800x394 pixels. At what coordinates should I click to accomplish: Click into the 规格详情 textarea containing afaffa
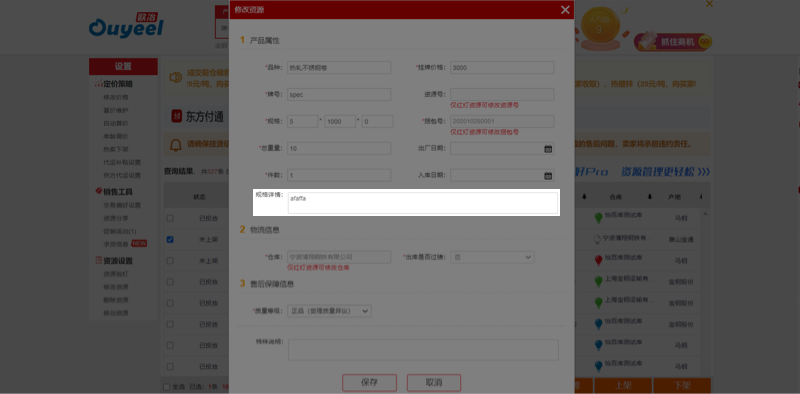423,203
